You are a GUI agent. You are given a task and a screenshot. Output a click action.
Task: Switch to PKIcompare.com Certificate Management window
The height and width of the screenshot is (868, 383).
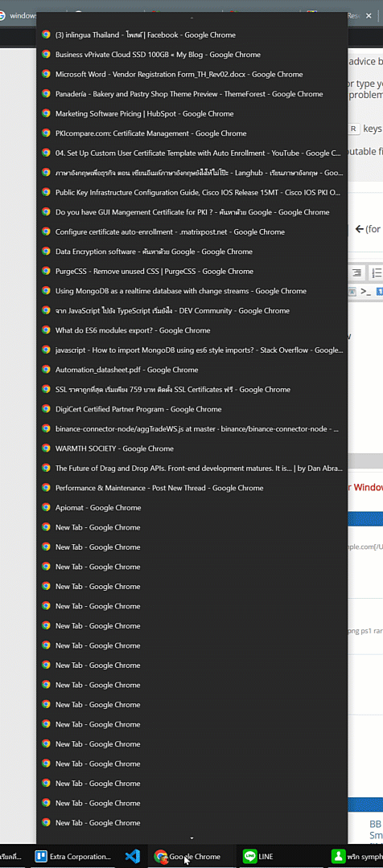191,133
